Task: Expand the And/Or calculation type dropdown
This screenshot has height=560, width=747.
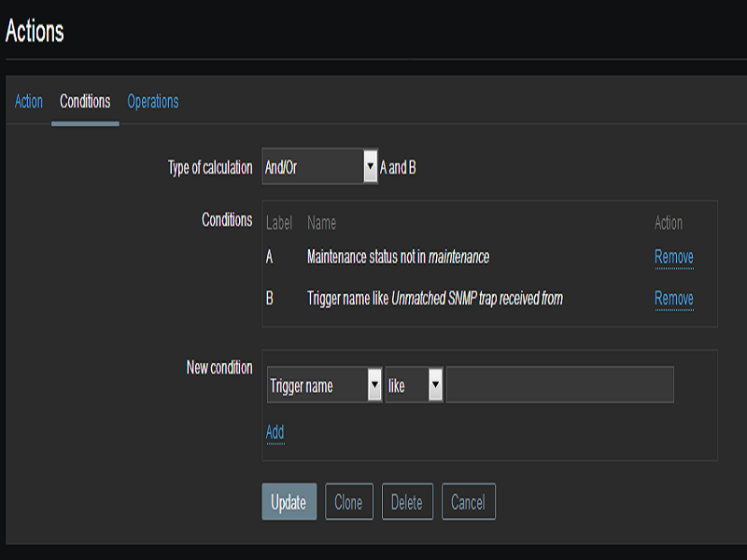Action: pyautogui.click(x=319, y=168)
